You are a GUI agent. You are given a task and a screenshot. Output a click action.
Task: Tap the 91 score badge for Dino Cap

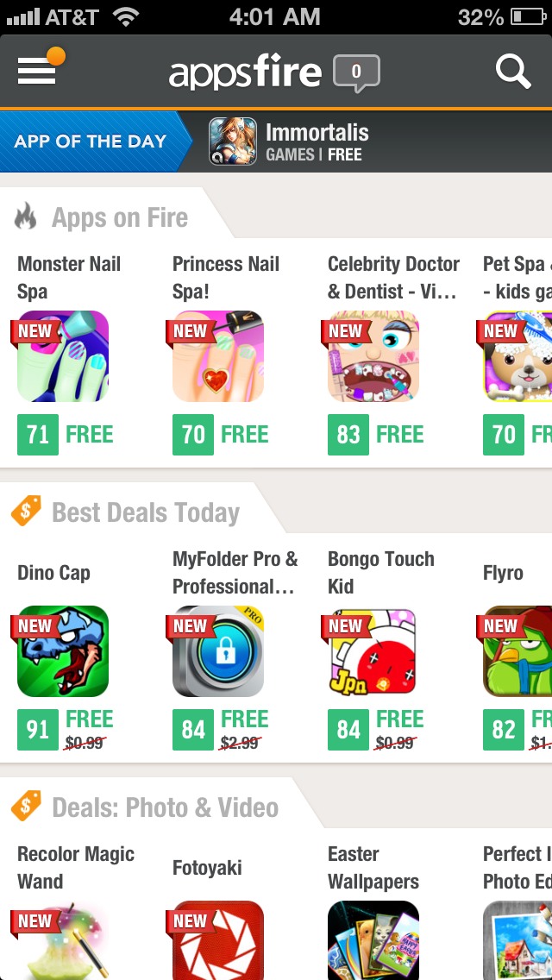(37, 729)
